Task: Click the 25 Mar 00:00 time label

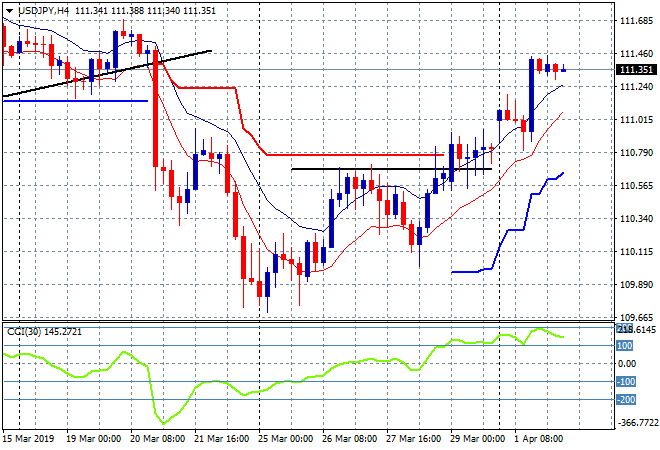Action: [x=285, y=439]
